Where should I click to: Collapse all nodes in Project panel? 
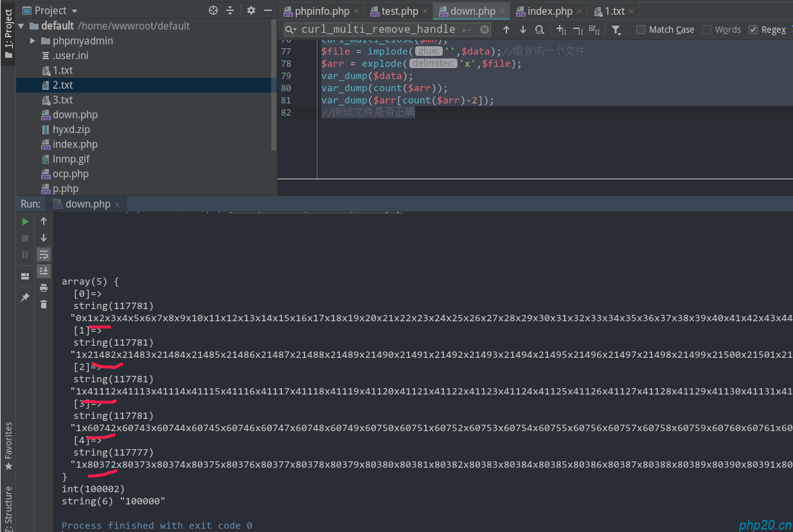(230, 10)
